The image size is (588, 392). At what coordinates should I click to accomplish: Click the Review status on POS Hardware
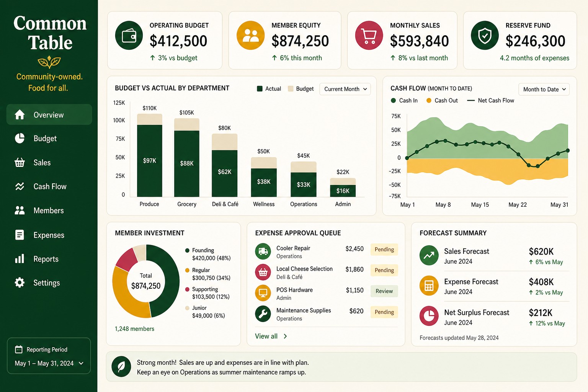pyautogui.click(x=384, y=291)
